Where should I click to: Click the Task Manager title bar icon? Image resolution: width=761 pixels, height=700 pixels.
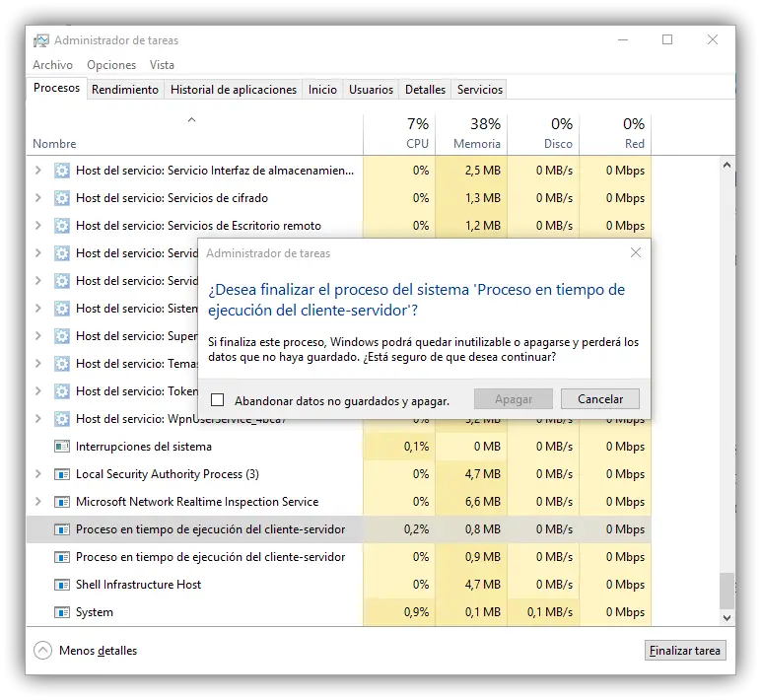tap(41, 40)
